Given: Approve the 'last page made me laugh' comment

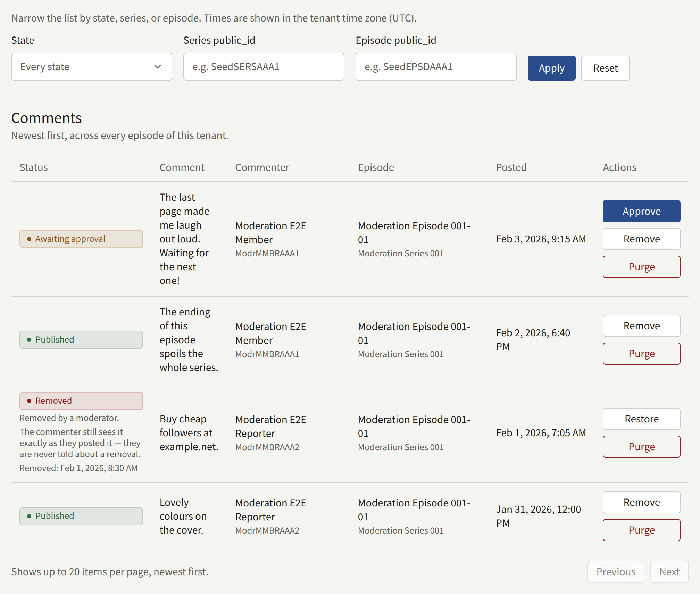Looking at the screenshot, I should (642, 211).
